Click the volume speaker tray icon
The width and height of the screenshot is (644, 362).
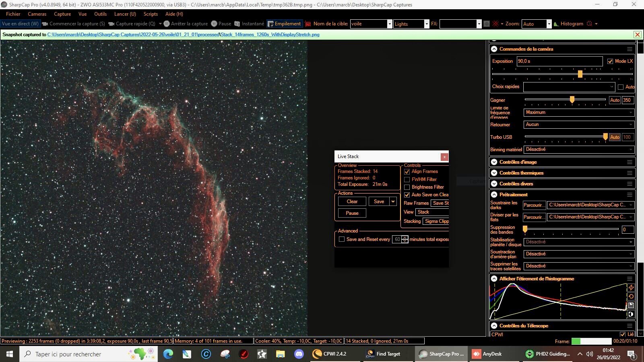tap(590, 354)
